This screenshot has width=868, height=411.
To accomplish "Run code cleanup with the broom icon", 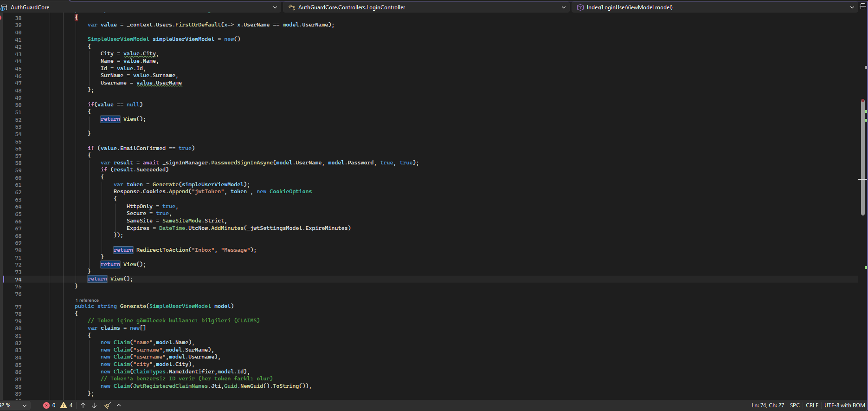I will (x=107, y=405).
